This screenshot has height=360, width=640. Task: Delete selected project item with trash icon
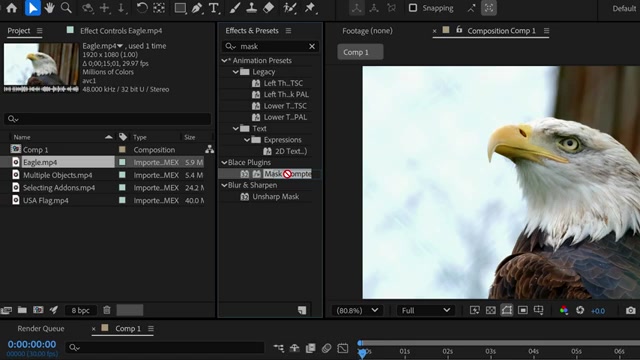click(107, 310)
